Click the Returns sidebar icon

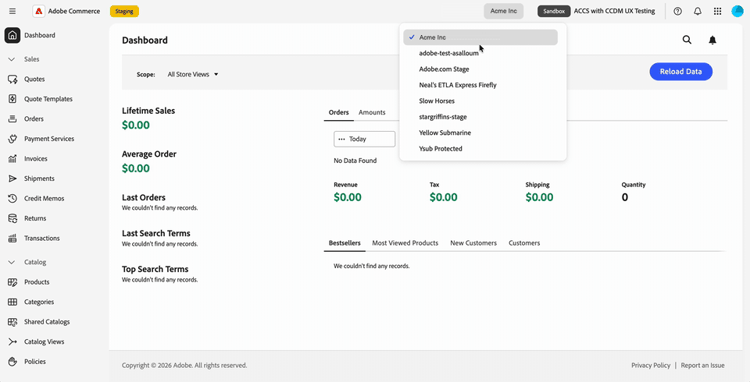(12, 218)
